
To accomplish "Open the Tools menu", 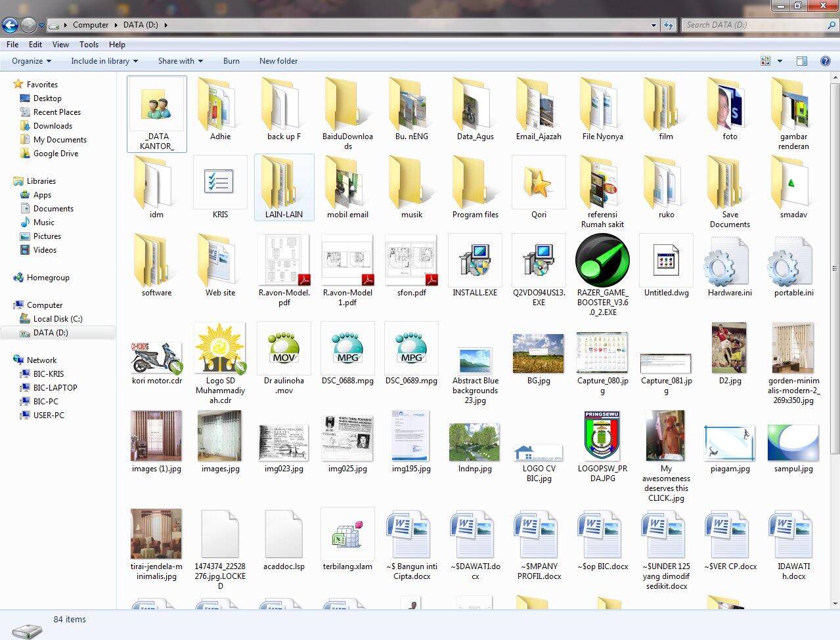I will 89,44.
